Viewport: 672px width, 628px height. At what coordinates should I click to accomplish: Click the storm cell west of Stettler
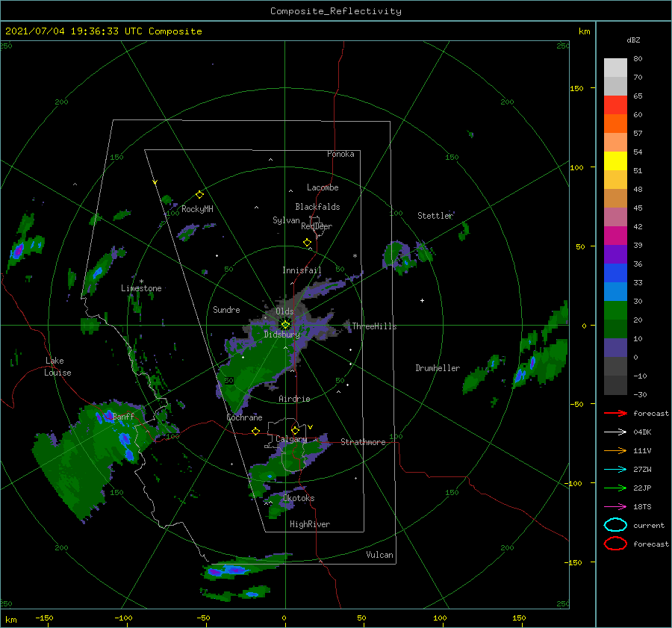(x=400, y=257)
